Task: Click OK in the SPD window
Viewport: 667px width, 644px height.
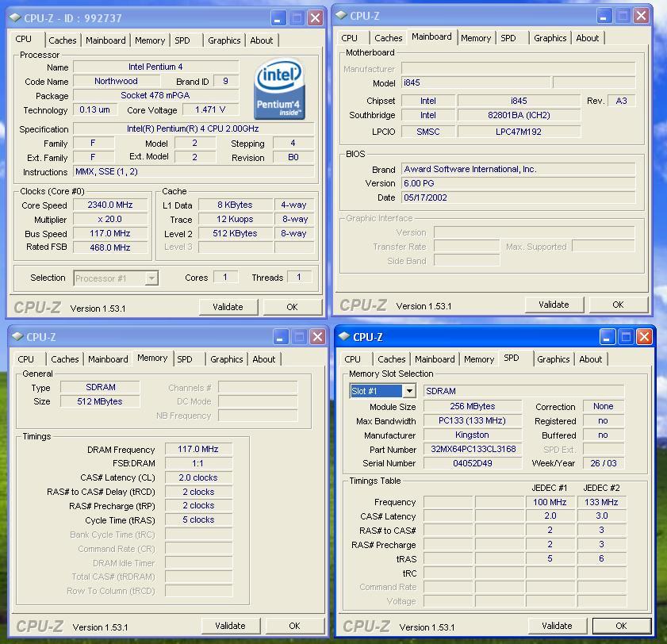Action: (x=621, y=626)
